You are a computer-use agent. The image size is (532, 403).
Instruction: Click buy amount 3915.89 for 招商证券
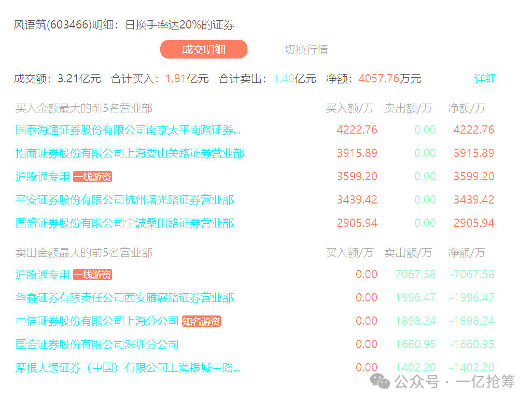click(x=357, y=153)
